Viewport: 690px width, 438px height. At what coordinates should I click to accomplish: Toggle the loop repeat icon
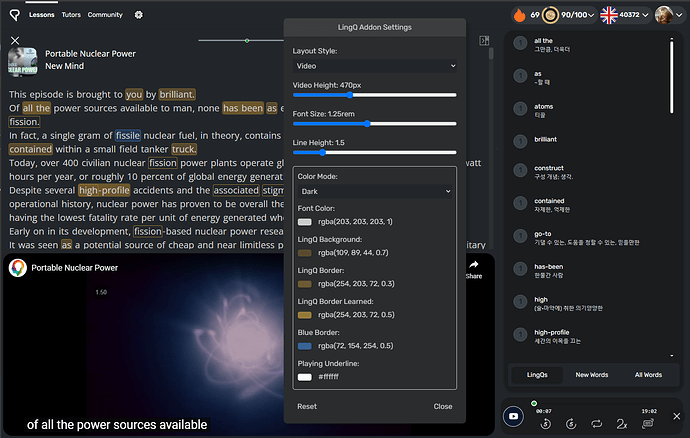tap(596, 423)
